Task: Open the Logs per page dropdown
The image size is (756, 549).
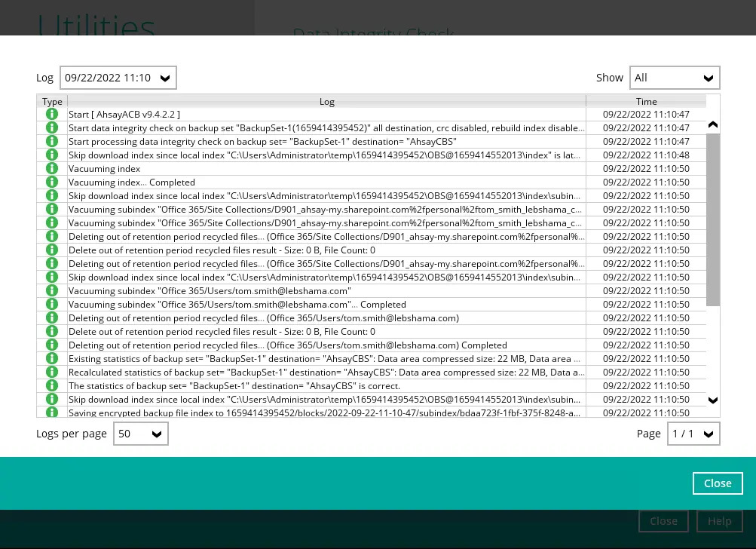Action: (141, 434)
